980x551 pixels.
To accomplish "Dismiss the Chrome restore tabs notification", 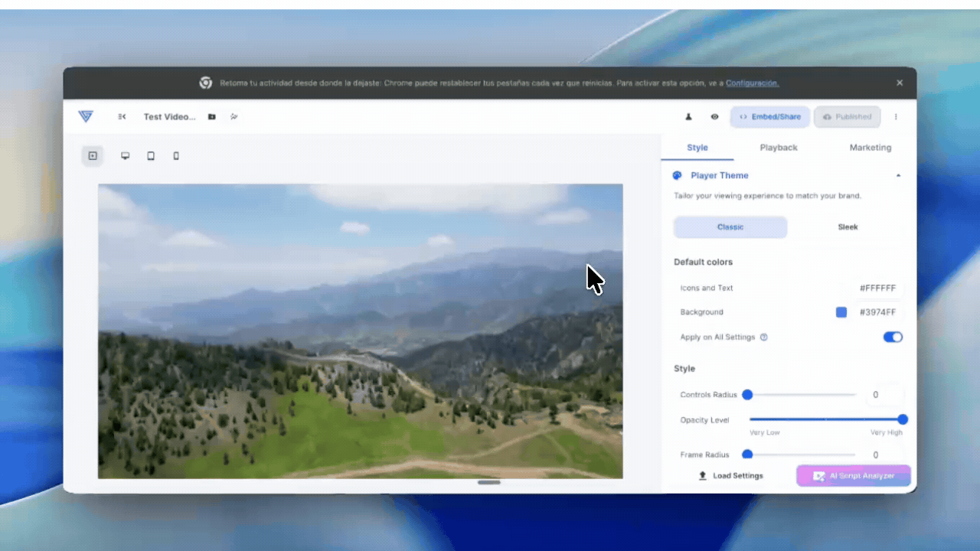I will [x=900, y=83].
